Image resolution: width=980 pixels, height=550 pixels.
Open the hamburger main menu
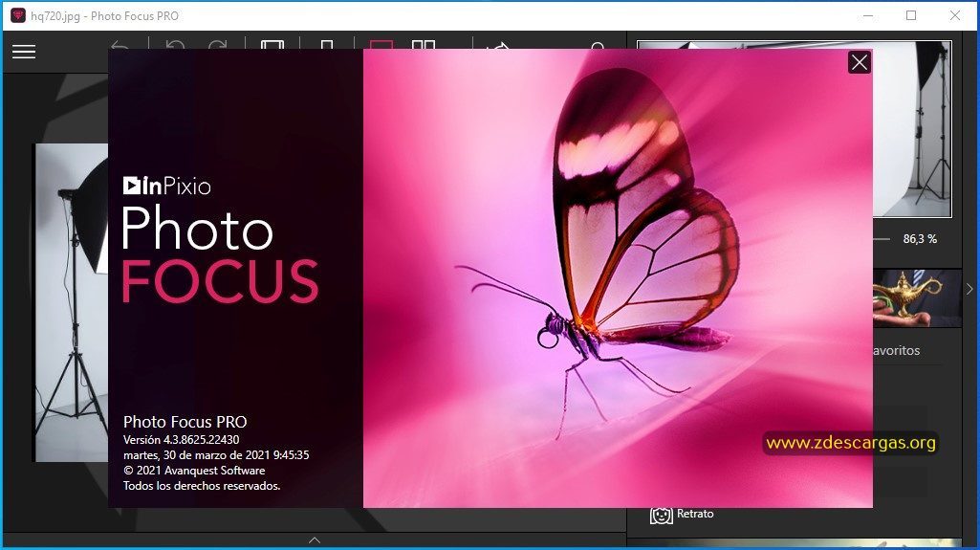point(24,52)
